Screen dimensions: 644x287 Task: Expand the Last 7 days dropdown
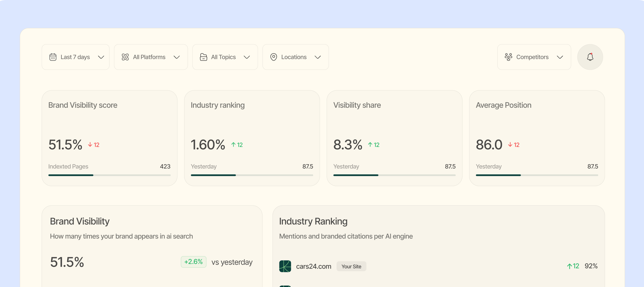[101, 57]
